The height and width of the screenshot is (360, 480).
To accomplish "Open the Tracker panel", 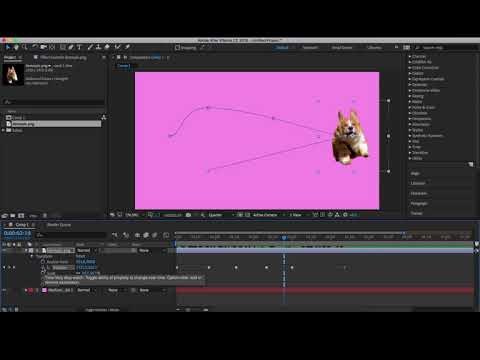I will tap(417, 213).
